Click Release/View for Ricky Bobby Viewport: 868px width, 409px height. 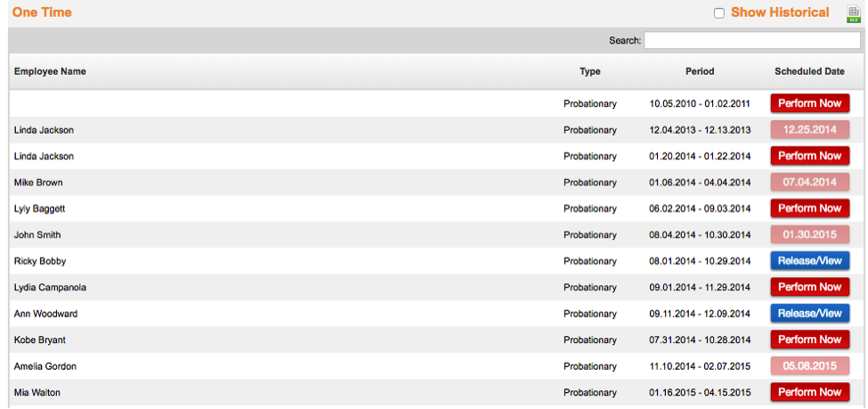click(809, 261)
